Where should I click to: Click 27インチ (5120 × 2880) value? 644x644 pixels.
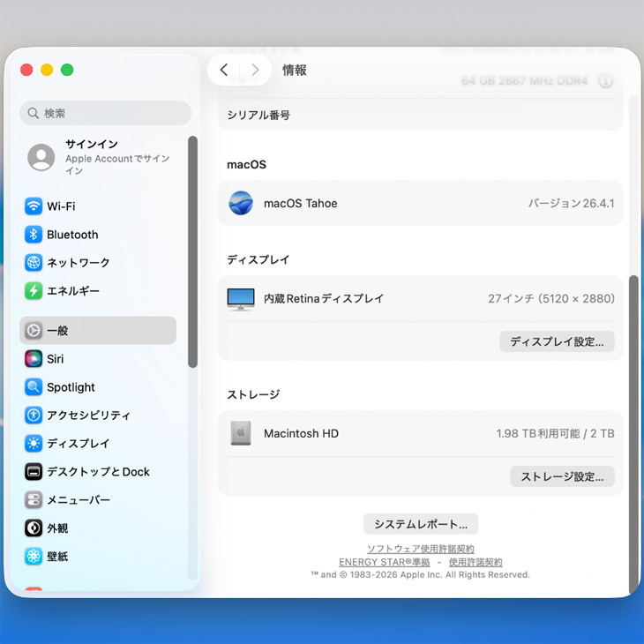[551, 298]
